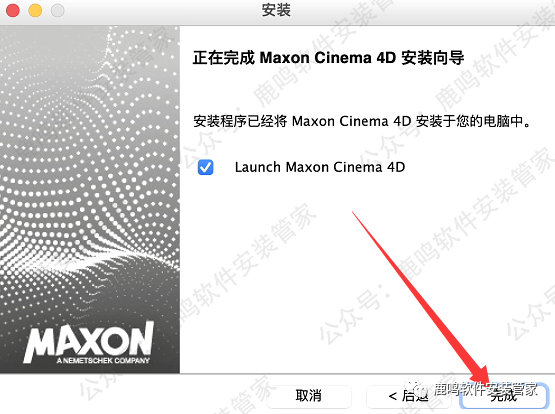This screenshot has height=414, width=555.
Task: Click the MAXON logo
Action: [x=89, y=340]
